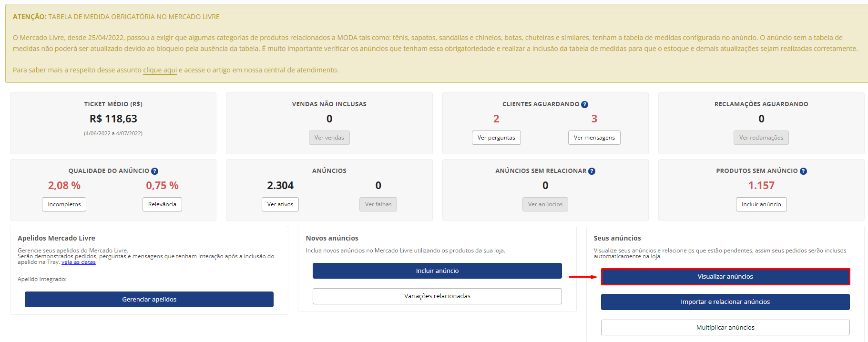Image resolution: width=868 pixels, height=342 pixels.
Task: Open the 'clique aqui' article link
Action: point(160,70)
